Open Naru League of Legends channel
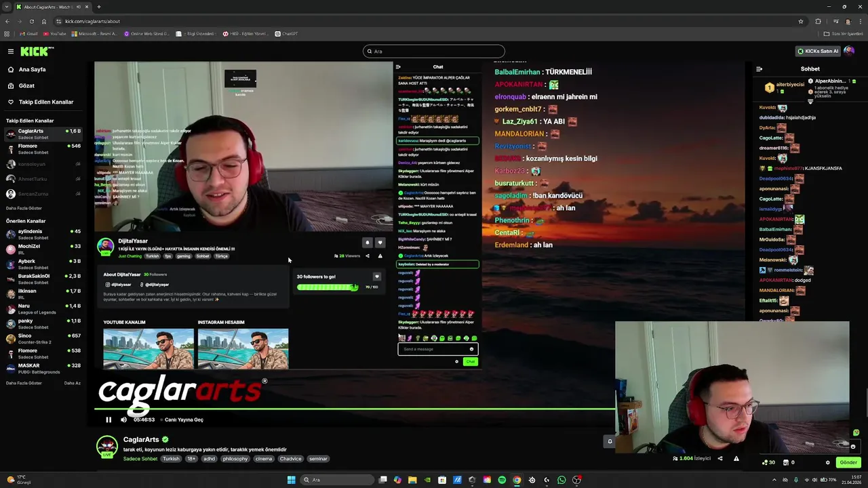This screenshot has width=868, height=488. coord(42,309)
